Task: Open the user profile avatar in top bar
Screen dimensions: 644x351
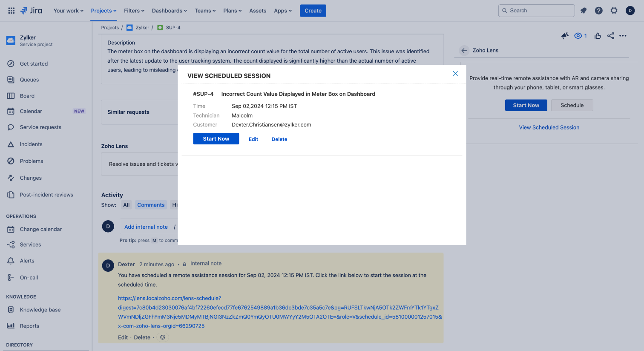Action: (x=630, y=11)
